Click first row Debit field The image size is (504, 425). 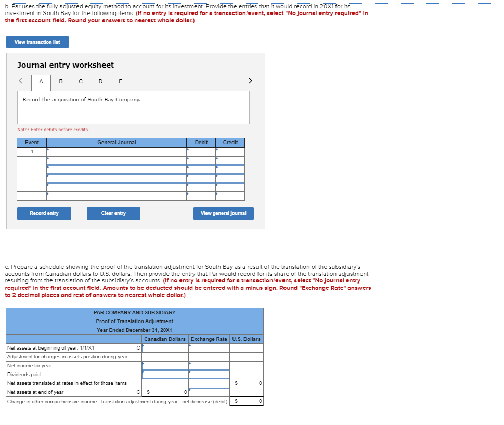[201, 152]
